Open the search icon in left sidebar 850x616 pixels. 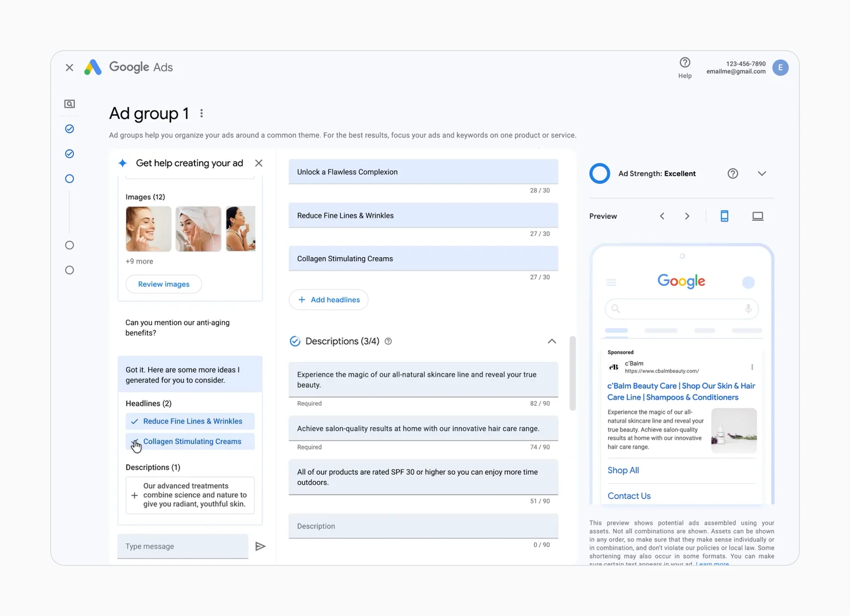pos(69,104)
